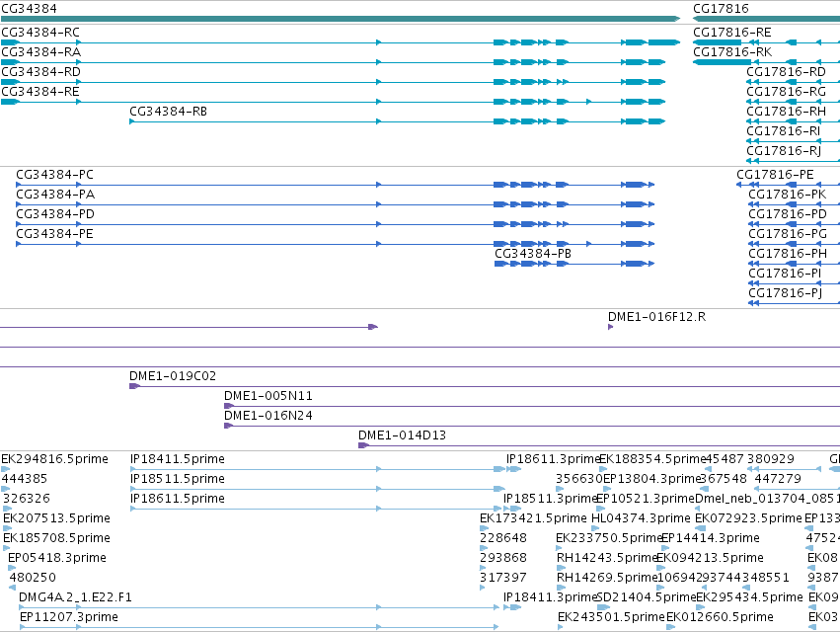Choose the CG17816-PH protein label
840x632 pixels.
click(x=787, y=254)
